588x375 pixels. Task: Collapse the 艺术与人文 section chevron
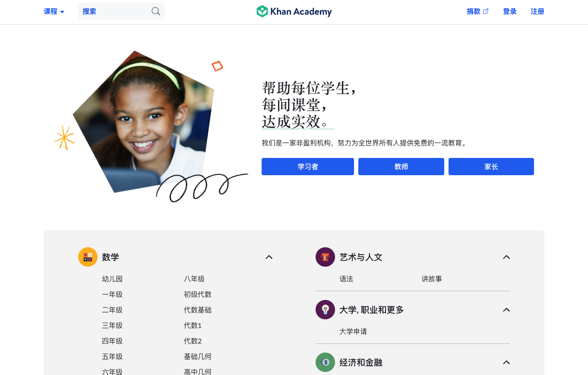click(506, 257)
